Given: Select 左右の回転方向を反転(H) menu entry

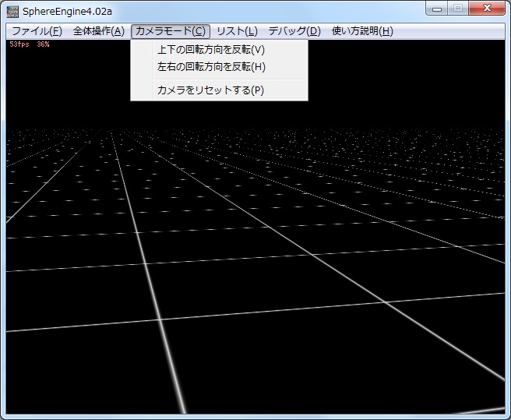Looking at the screenshot, I should click(220, 67).
